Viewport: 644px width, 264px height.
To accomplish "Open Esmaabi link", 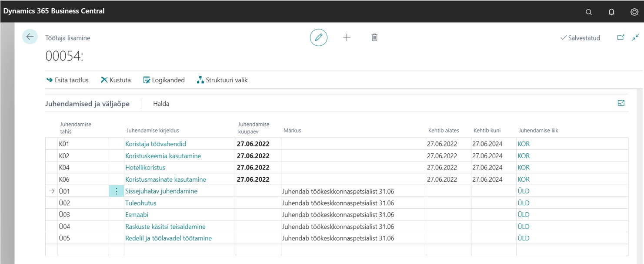I will [137, 214].
